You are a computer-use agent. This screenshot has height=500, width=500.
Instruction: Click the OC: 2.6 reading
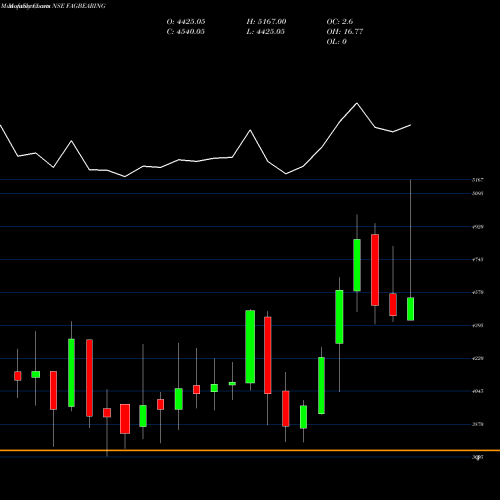339,21
